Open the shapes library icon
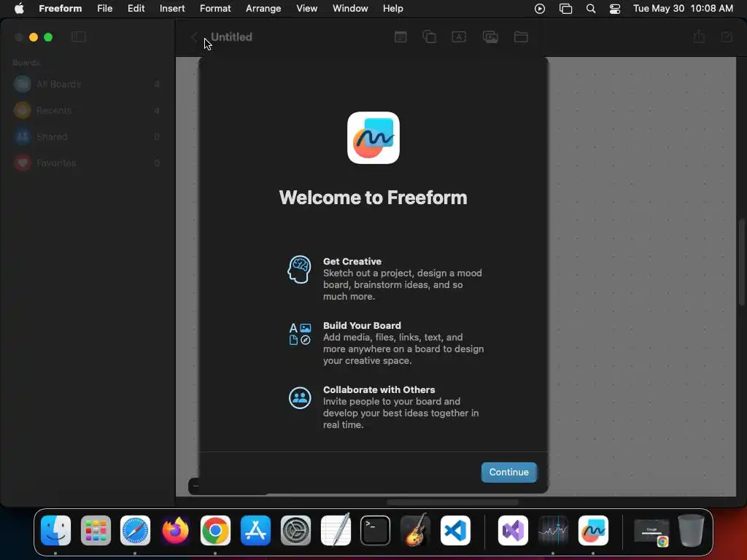The image size is (747, 560). (429, 36)
